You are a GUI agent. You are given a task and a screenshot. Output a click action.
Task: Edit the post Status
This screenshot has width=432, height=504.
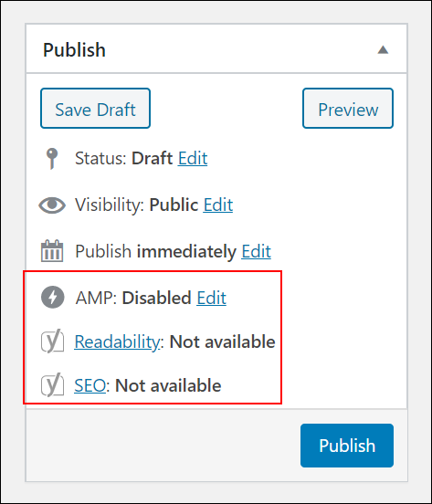pos(193,158)
